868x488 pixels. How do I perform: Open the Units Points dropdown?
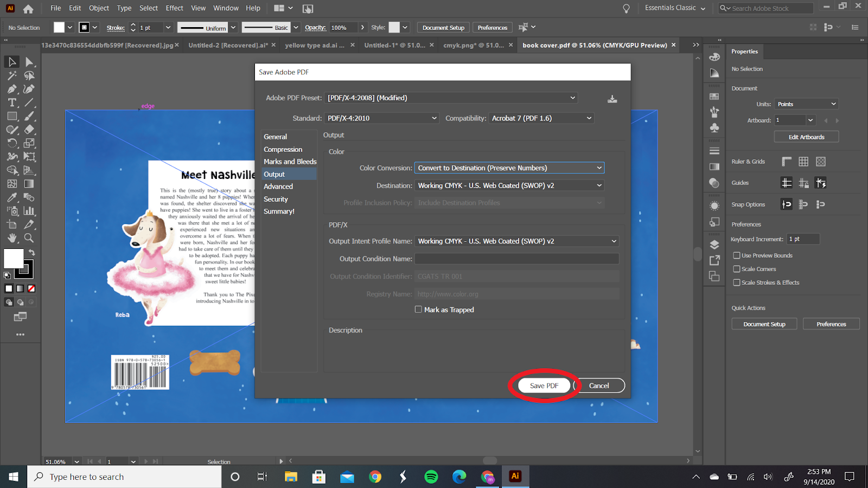[807, 104]
